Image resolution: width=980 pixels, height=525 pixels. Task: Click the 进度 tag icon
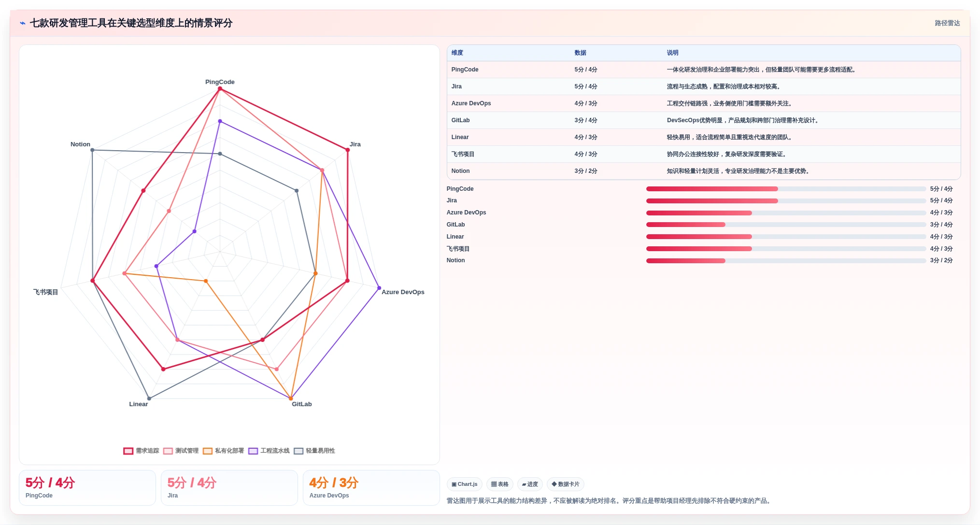[524, 484]
